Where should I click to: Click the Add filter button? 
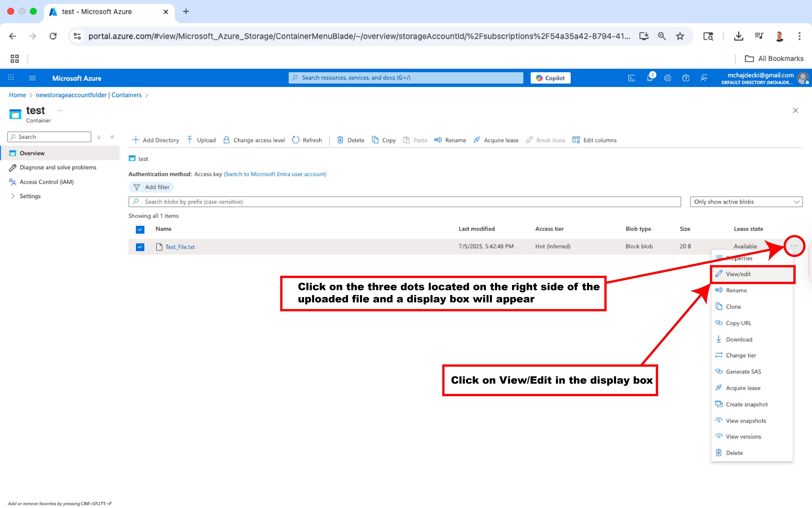[151, 187]
